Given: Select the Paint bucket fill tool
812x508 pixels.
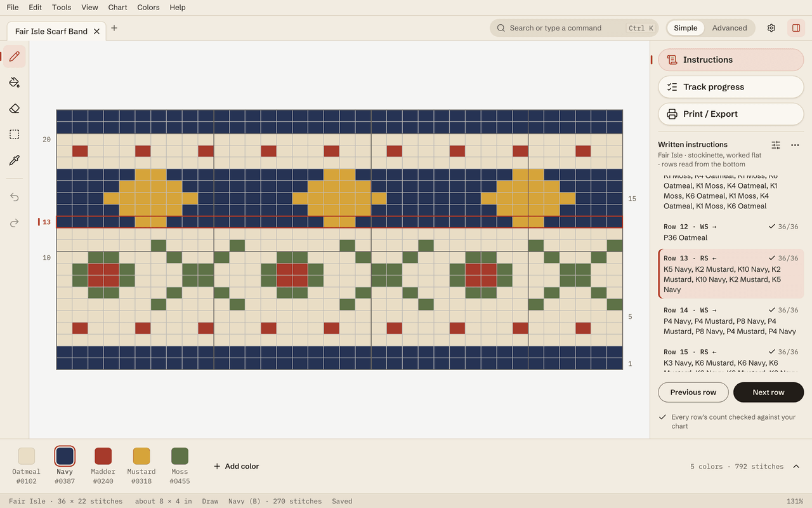Looking at the screenshot, I should click(x=15, y=83).
